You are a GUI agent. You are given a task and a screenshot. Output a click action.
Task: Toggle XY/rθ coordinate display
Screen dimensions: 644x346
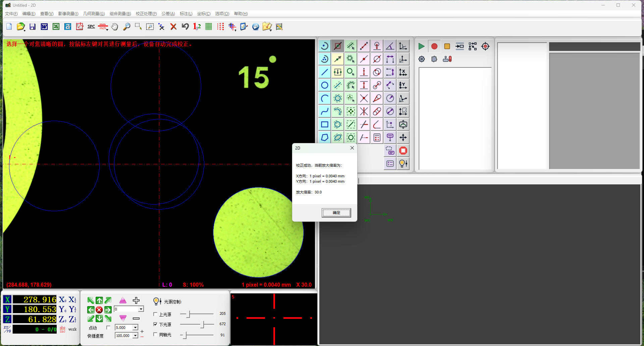point(7,329)
